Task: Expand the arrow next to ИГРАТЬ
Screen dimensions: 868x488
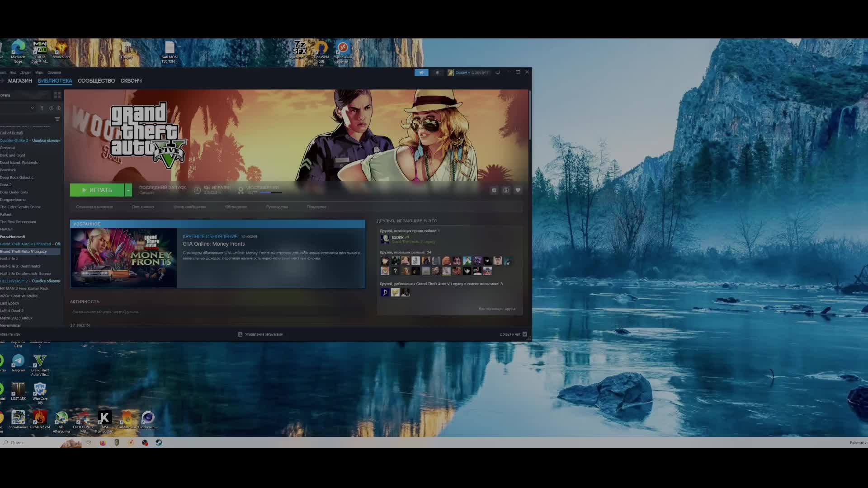Action: (128, 190)
